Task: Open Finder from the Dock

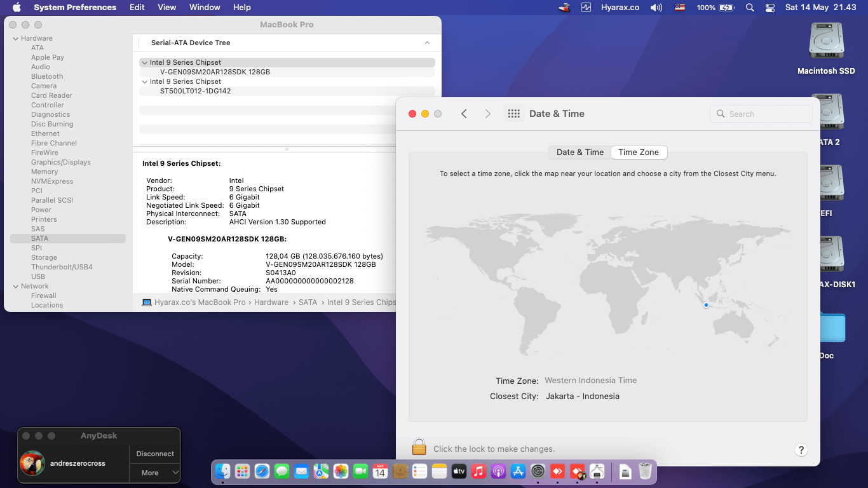Action: point(222,471)
